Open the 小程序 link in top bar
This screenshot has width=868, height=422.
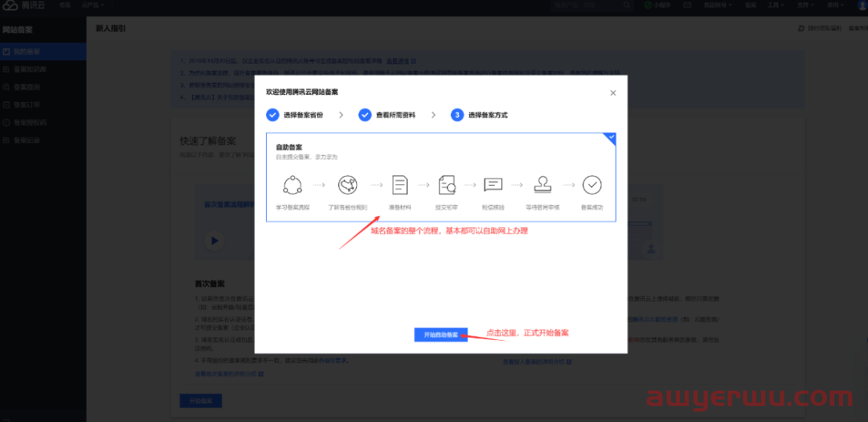pyautogui.click(x=658, y=5)
